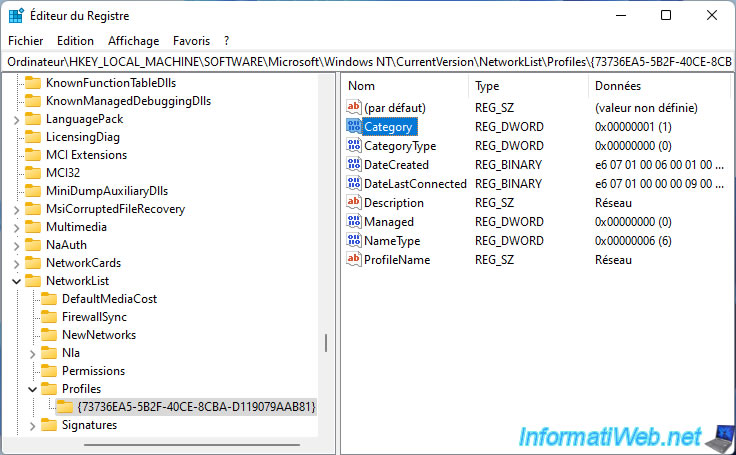736x455 pixels.
Task: Click the DWORD icon next to CategoryType
Action: click(x=353, y=146)
